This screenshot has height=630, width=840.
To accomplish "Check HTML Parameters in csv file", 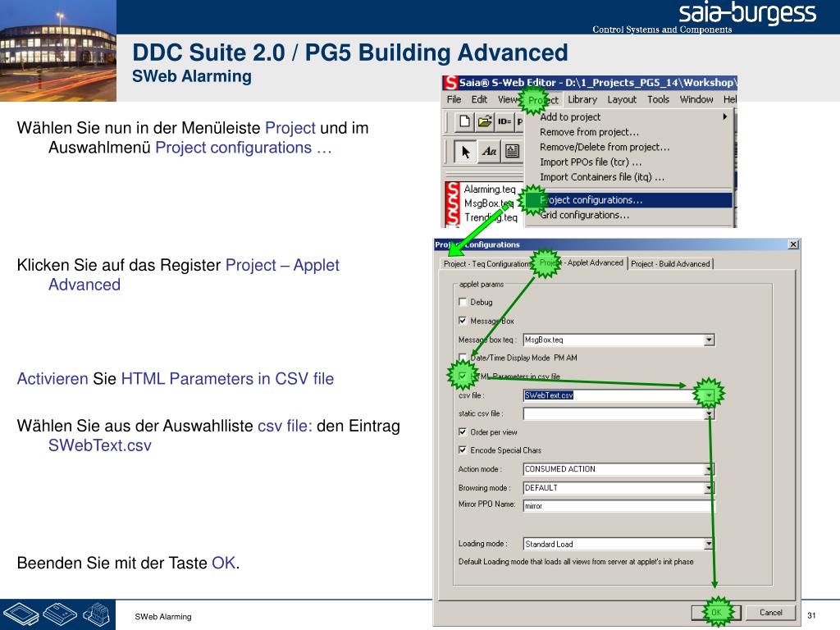I will (463, 376).
